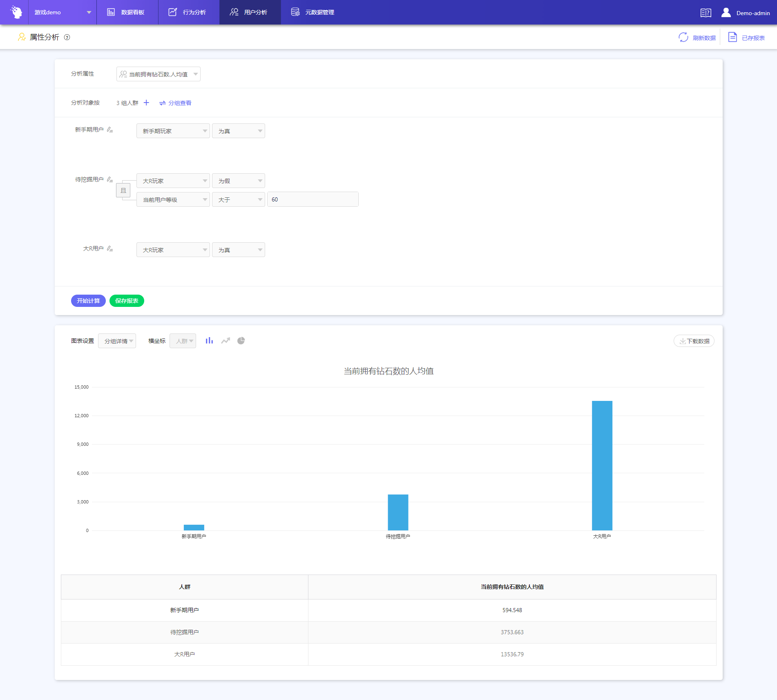
Task: Edit the 新手期用户 group name
Action: pos(110,130)
